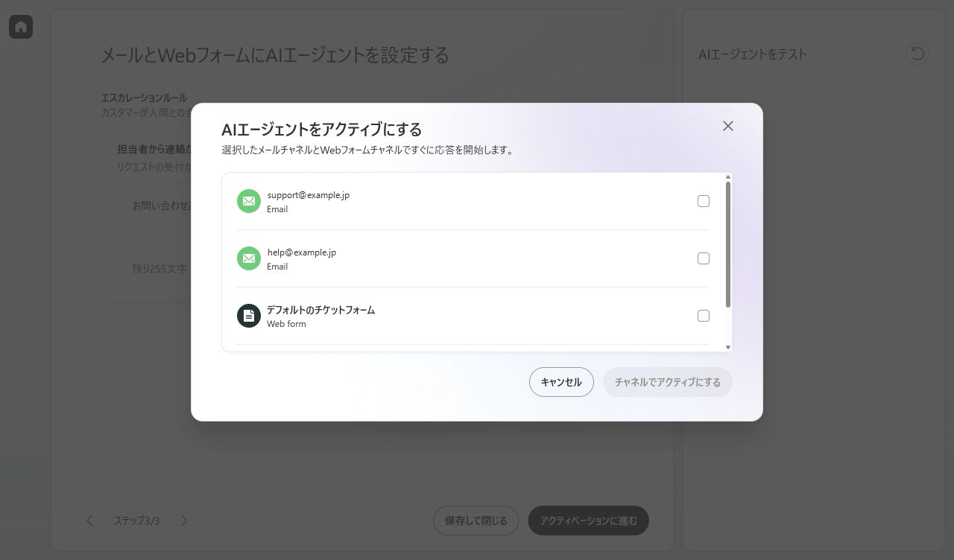954x560 pixels.
Task: Click the support@example.jp address text
Action: [x=309, y=195]
